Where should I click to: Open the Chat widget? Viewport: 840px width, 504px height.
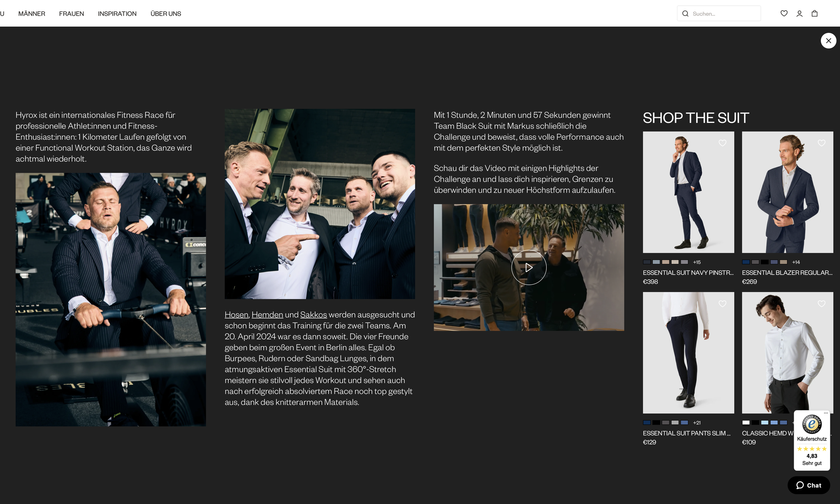coord(808,485)
